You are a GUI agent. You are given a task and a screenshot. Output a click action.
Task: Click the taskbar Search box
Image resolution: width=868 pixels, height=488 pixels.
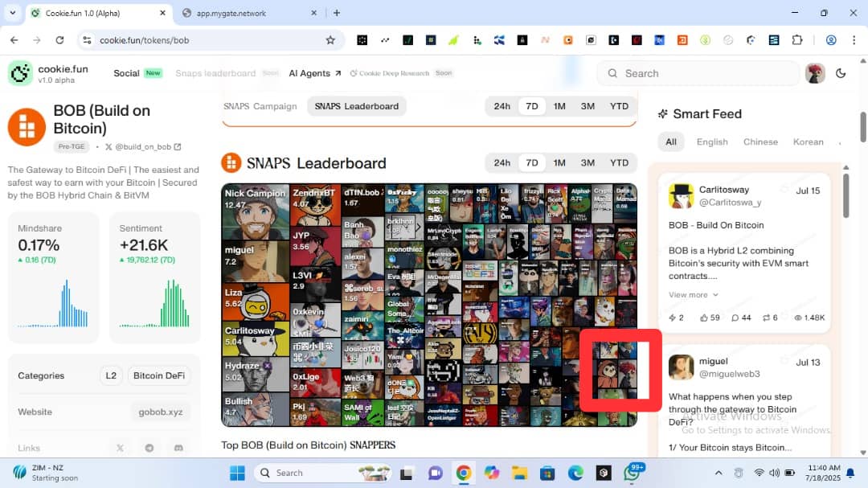pos(322,473)
